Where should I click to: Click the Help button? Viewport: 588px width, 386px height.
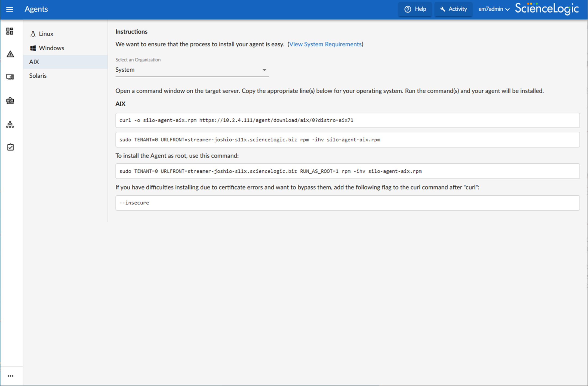tap(415, 9)
